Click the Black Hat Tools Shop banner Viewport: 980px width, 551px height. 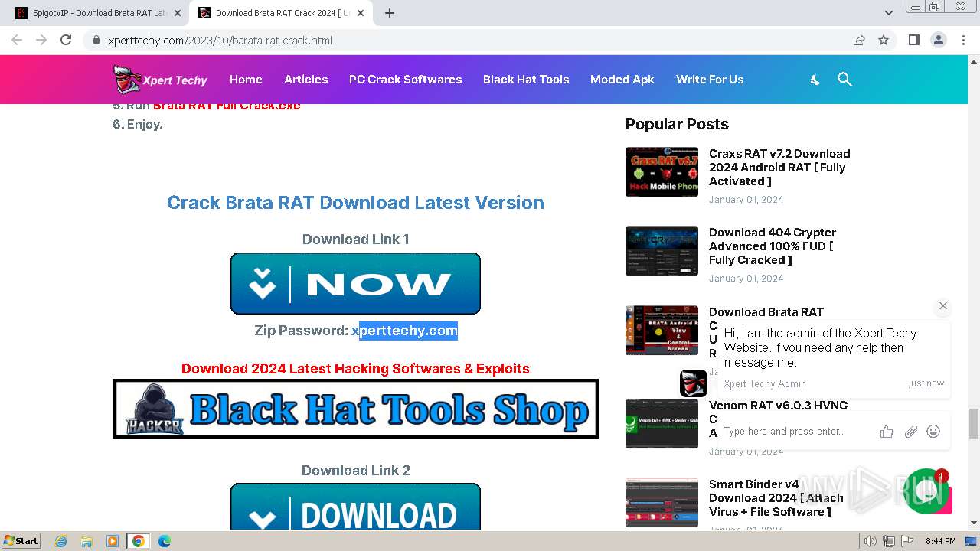355,409
